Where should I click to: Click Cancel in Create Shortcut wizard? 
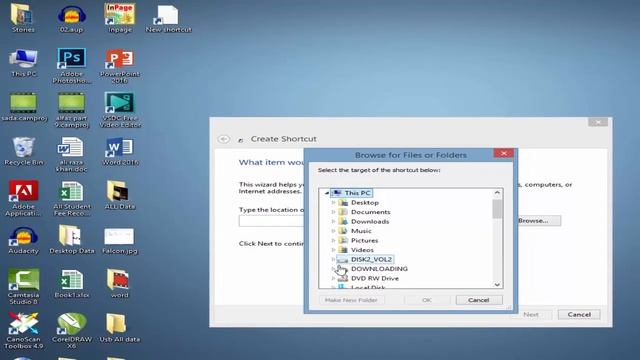[x=579, y=315]
